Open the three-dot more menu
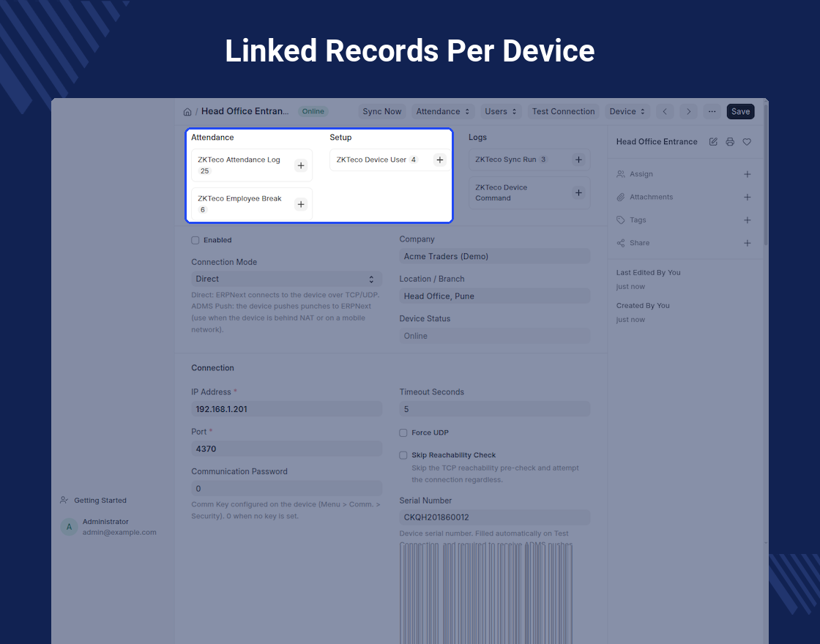Viewport: 820px width, 644px height. [712, 111]
